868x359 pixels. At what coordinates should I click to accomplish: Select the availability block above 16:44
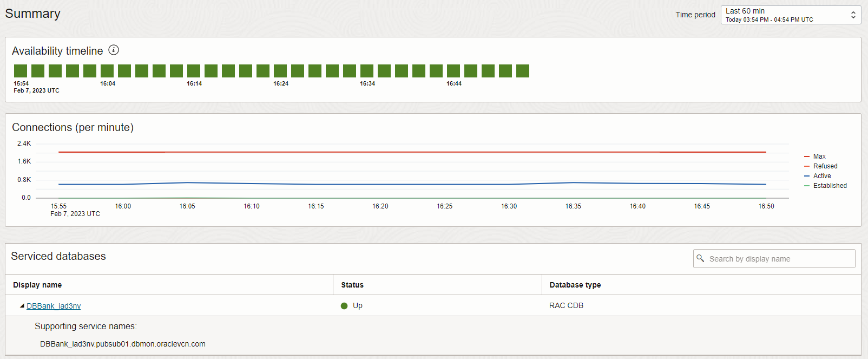click(x=453, y=71)
